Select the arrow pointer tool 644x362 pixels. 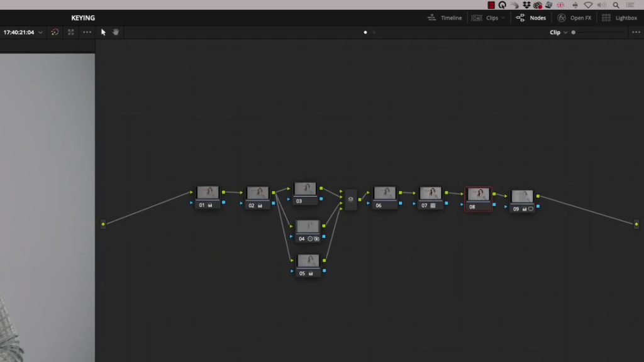coord(103,32)
